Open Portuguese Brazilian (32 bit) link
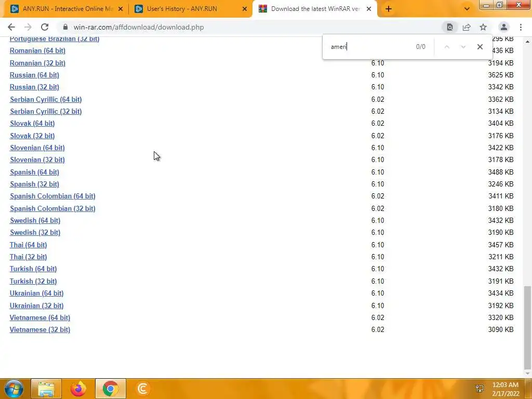Image resolution: width=532 pixels, height=399 pixels. pos(54,38)
